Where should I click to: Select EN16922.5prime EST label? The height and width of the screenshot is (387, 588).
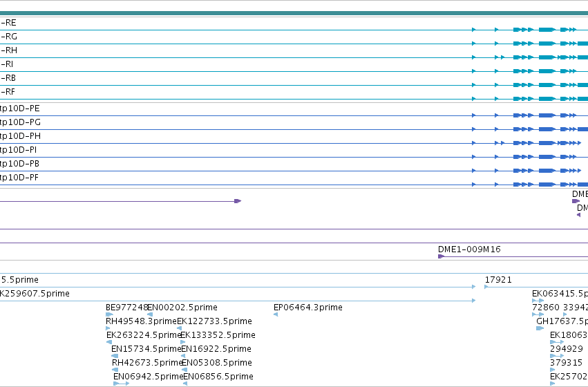(216, 349)
